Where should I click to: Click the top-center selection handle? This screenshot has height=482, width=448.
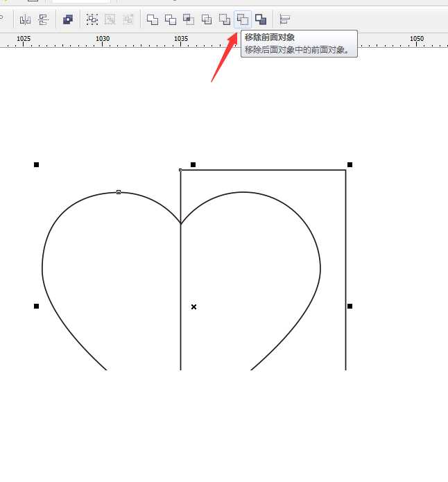click(x=193, y=164)
